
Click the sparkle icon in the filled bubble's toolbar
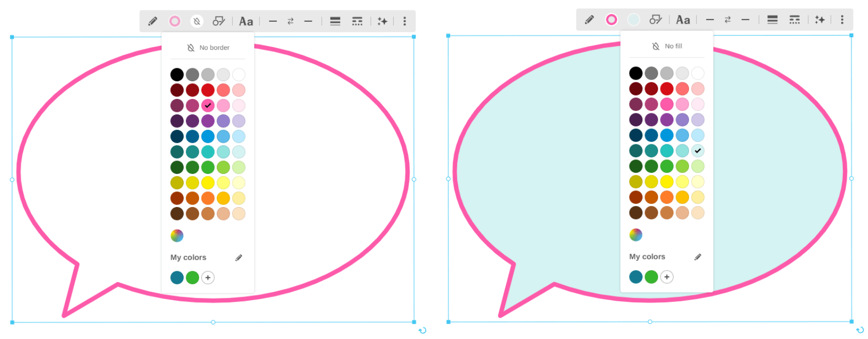(820, 20)
